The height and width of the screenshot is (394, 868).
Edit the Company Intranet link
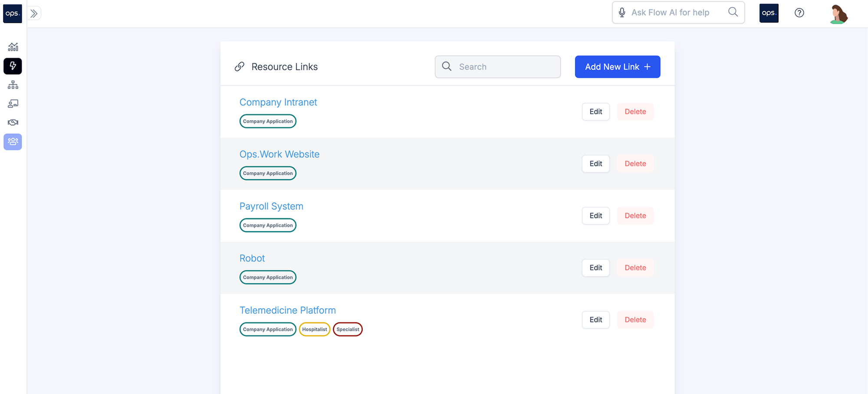click(595, 112)
